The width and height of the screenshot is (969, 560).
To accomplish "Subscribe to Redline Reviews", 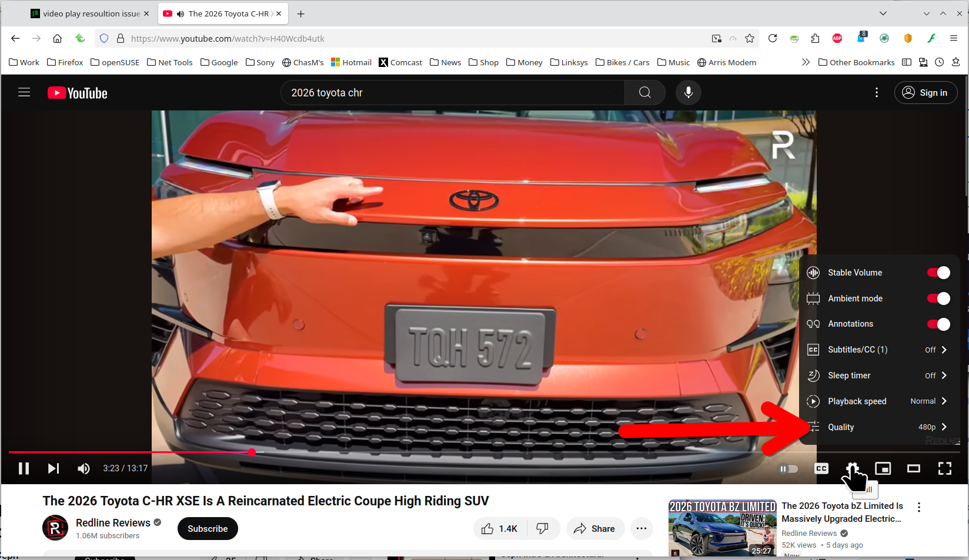I will pos(208,529).
